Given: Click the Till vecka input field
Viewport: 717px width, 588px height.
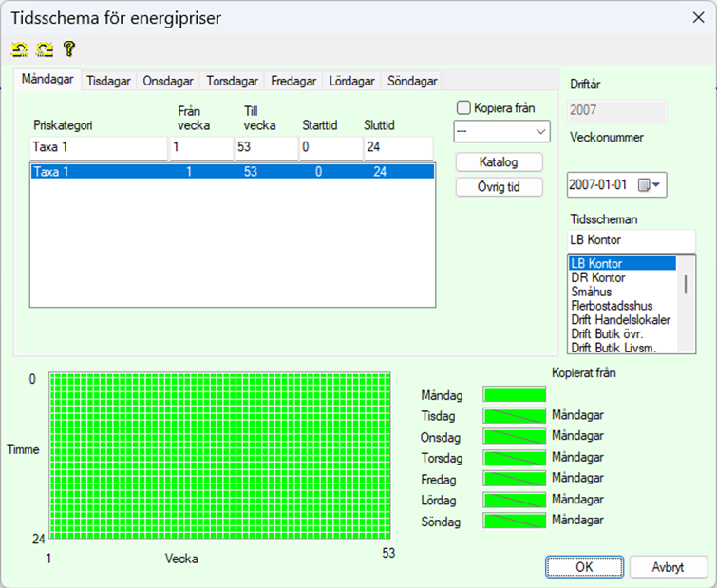Looking at the screenshot, I should pyautogui.click(x=265, y=147).
